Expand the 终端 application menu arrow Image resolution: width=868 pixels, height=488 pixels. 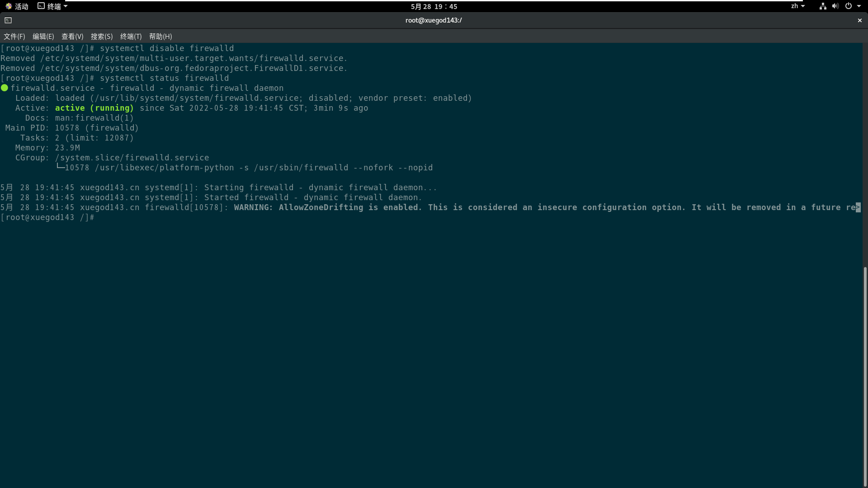[x=66, y=6]
